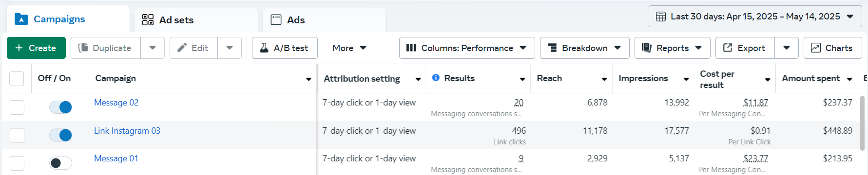Open the Reports menu
This screenshot has height=175, width=868.
coord(672,48)
